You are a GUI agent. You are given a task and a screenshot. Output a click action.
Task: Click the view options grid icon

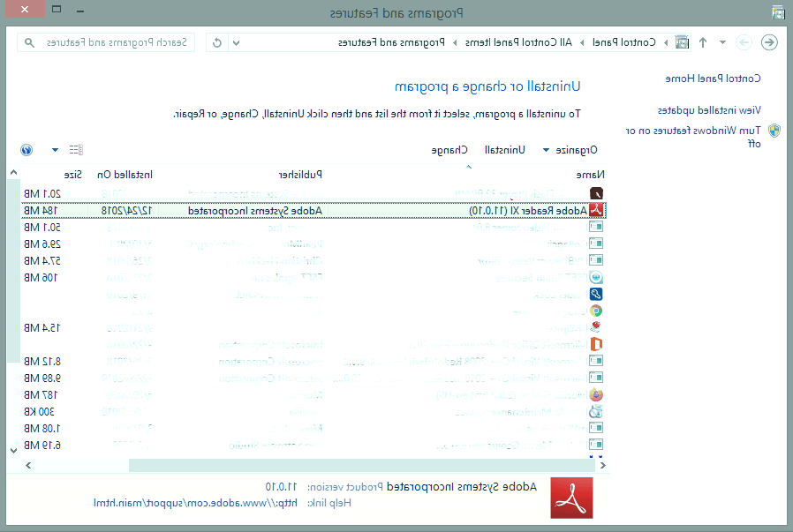pyautogui.click(x=76, y=150)
